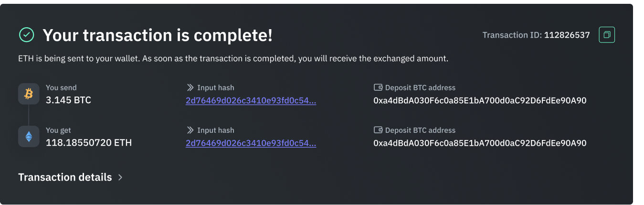Click the deposit address in the send row
The image size is (644, 205).
(x=480, y=101)
